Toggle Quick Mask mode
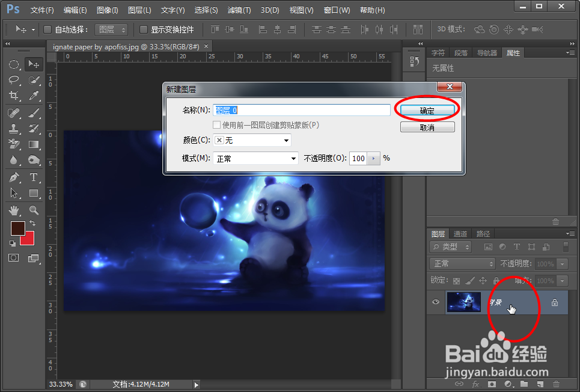The image size is (580, 392). 14,258
